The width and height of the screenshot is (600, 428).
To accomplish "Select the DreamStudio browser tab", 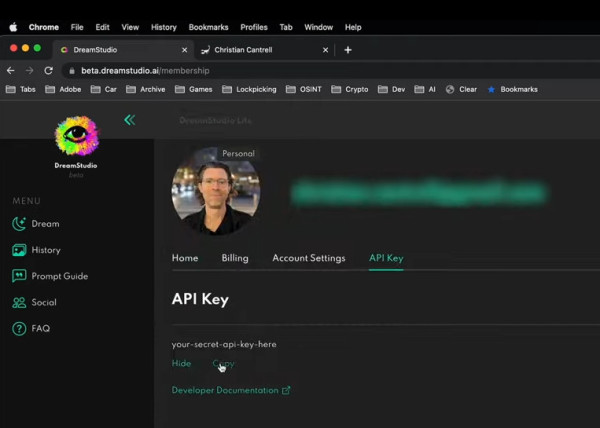I will [123, 50].
